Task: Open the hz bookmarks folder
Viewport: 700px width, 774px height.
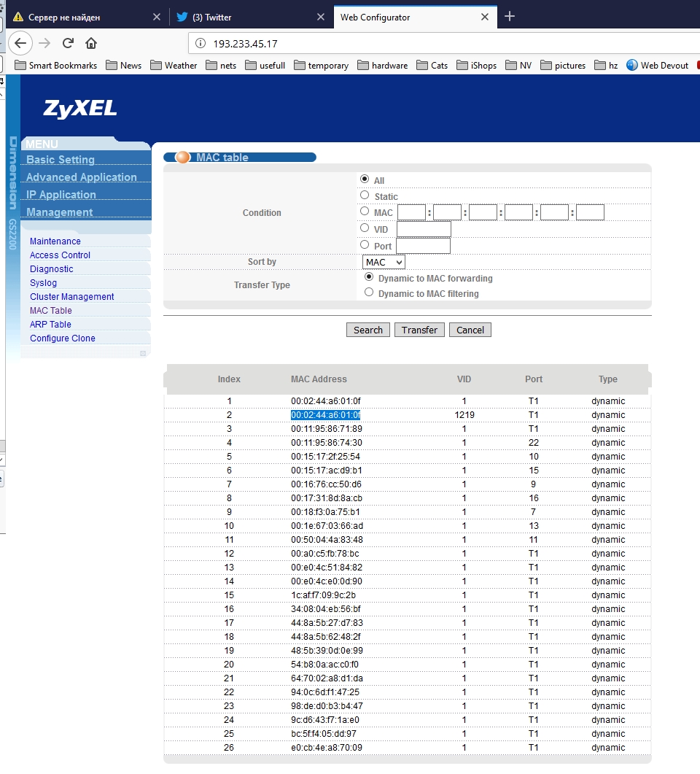Action: click(606, 65)
